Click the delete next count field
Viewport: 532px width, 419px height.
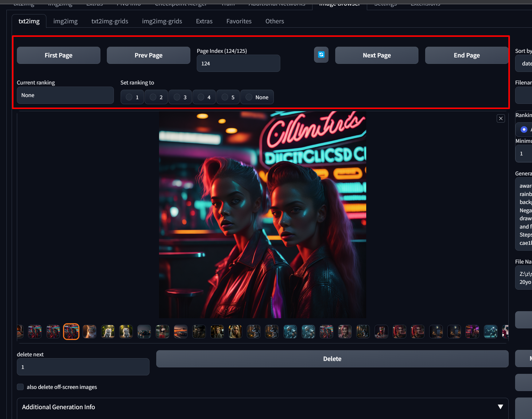83,367
